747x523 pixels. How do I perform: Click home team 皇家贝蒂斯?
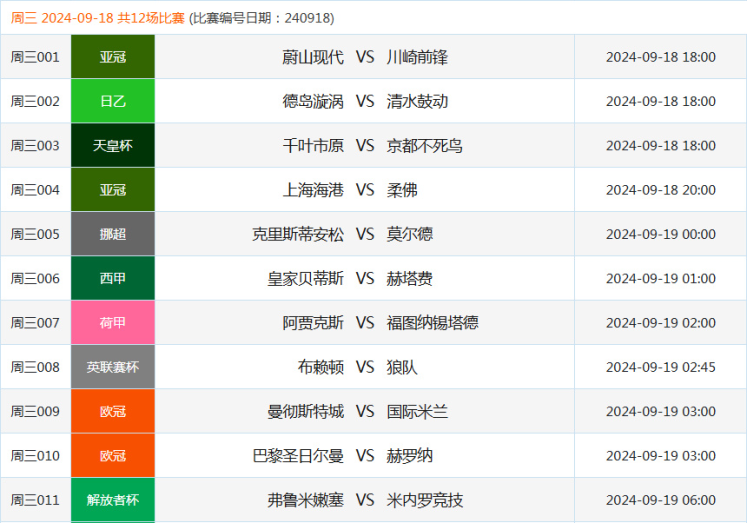pos(305,279)
